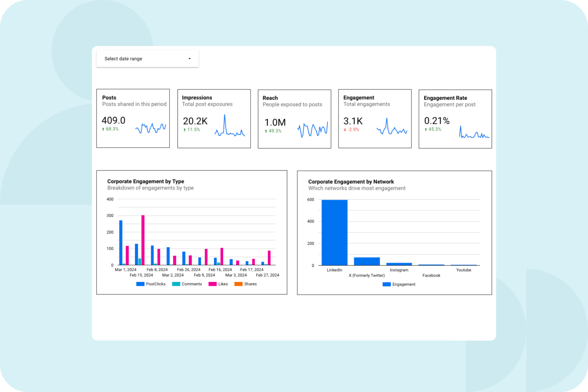
Task: Click the Engagement sparkline chart
Action: point(391,128)
